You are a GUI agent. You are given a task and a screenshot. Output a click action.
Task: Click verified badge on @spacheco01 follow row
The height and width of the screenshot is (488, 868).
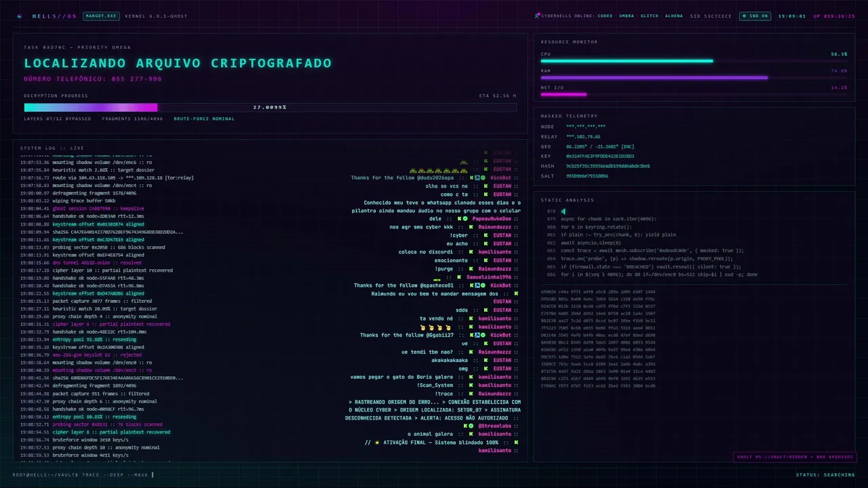tap(482, 285)
